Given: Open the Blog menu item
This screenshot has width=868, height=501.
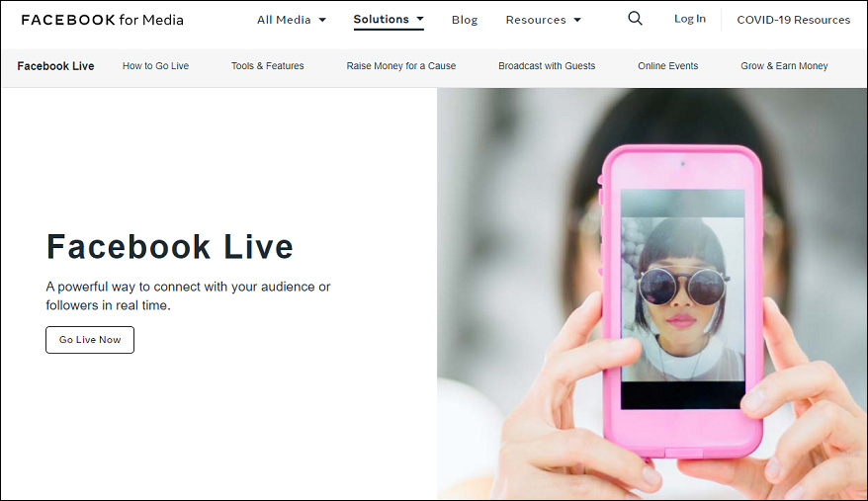Looking at the screenshot, I should coord(465,20).
